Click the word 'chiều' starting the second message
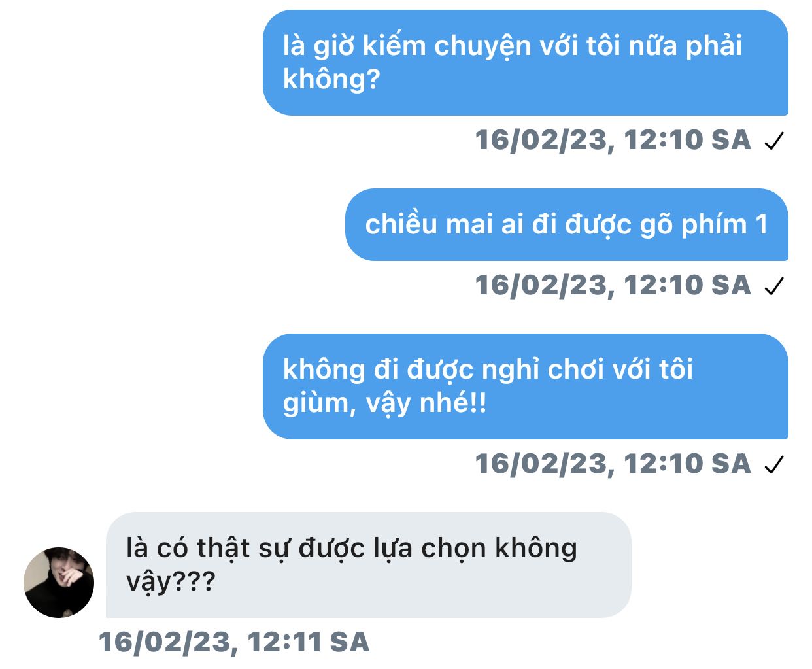The height and width of the screenshot is (669, 812). tap(401, 224)
